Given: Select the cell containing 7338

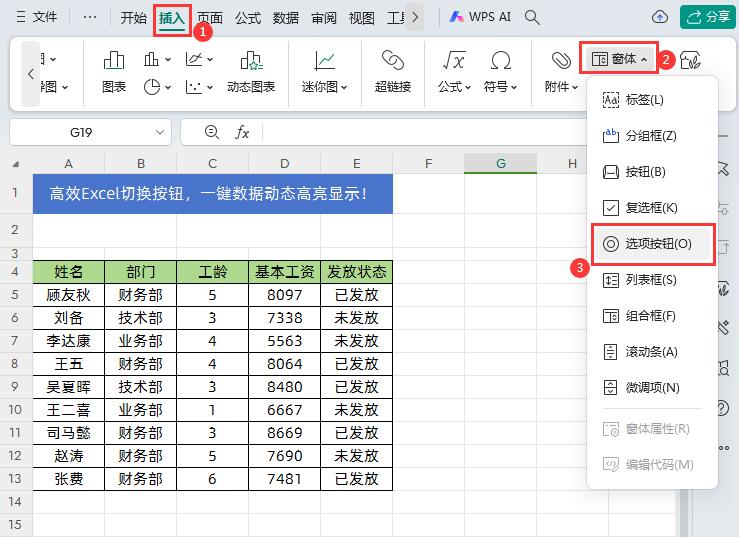Looking at the screenshot, I should tap(285, 318).
